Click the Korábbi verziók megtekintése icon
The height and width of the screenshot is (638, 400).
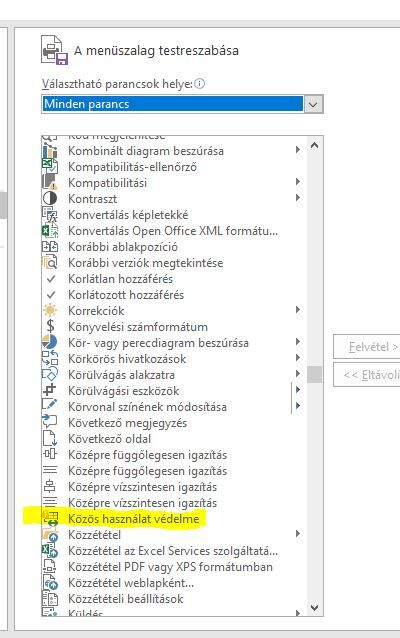(x=50, y=263)
